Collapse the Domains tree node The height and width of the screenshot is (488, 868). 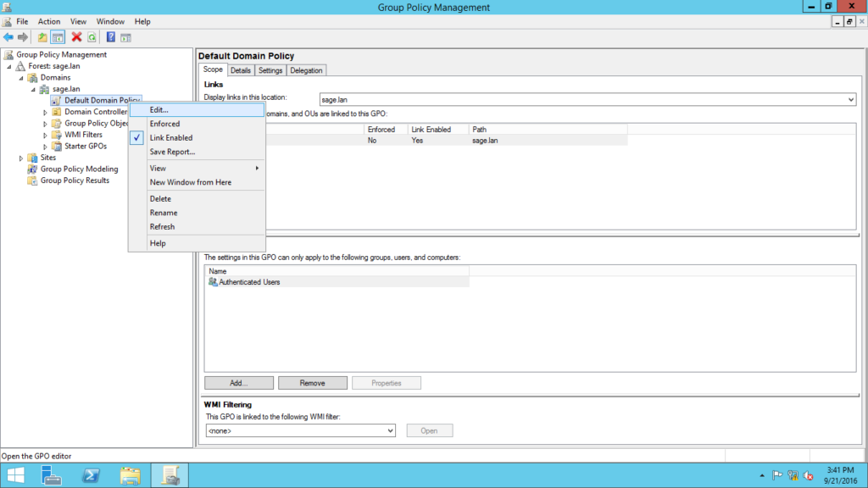point(21,78)
